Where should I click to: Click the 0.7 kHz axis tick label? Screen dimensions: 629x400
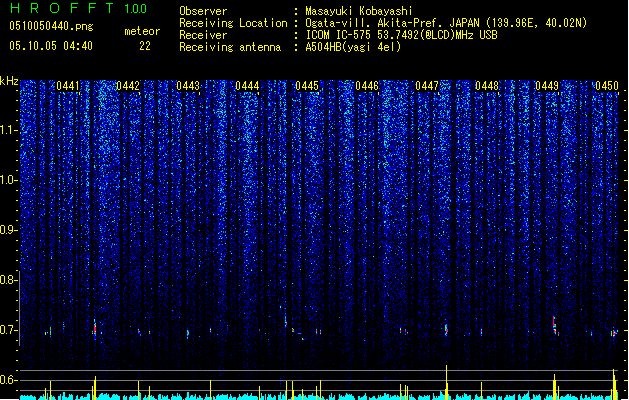coord(9,330)
